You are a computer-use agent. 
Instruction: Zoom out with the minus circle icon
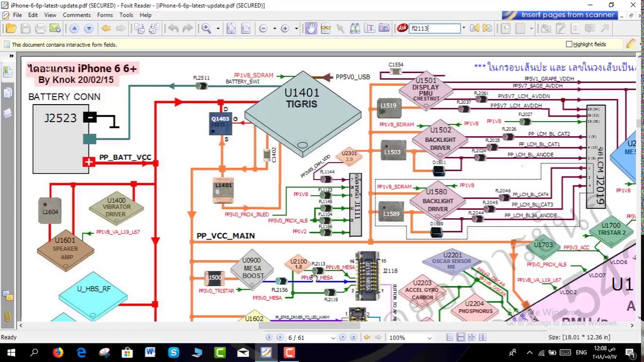pyautogui.click(x=263, y=29)
